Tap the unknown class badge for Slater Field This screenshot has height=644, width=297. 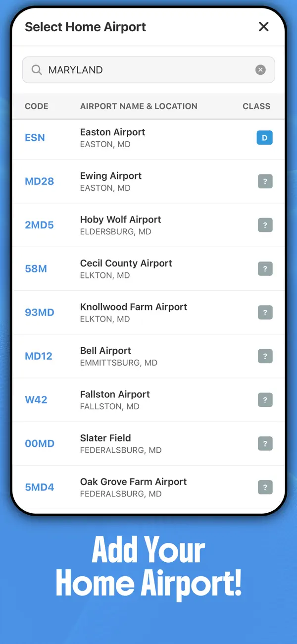(x=265, y=443)
